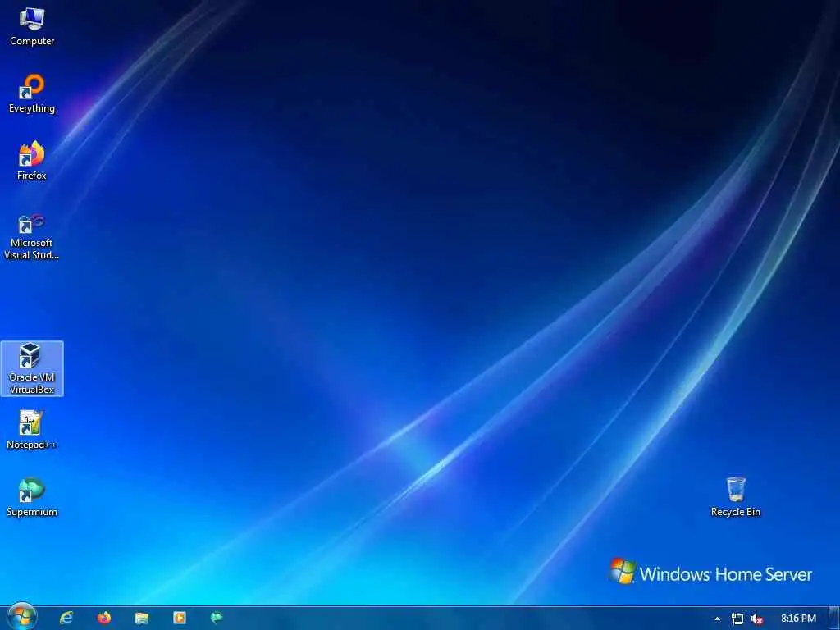Open Windows Media Player from taskbar
The width and height of the screenshot is (840, 630).
[180, 619]
